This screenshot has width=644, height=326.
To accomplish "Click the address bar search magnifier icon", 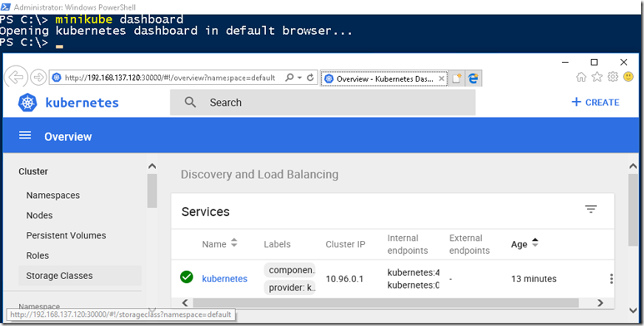I will (290, 77).
